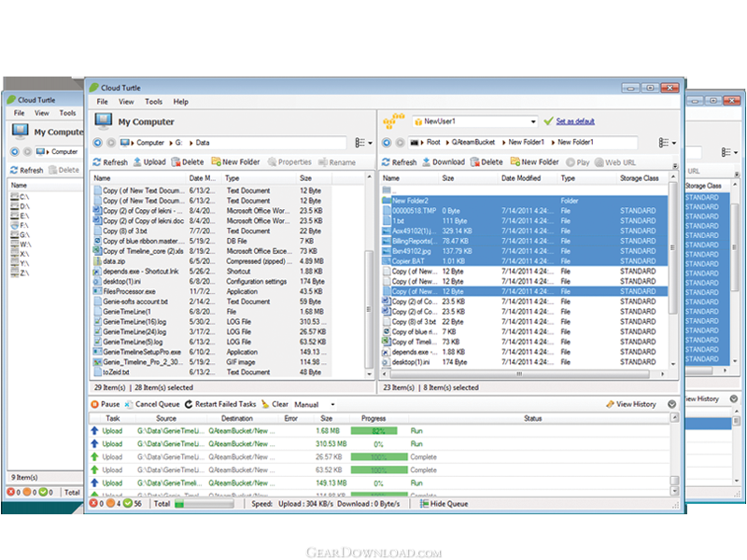Click the completed tasks count icon showing 56
Viewport: 747px width, 560px height.
point(128,503)
